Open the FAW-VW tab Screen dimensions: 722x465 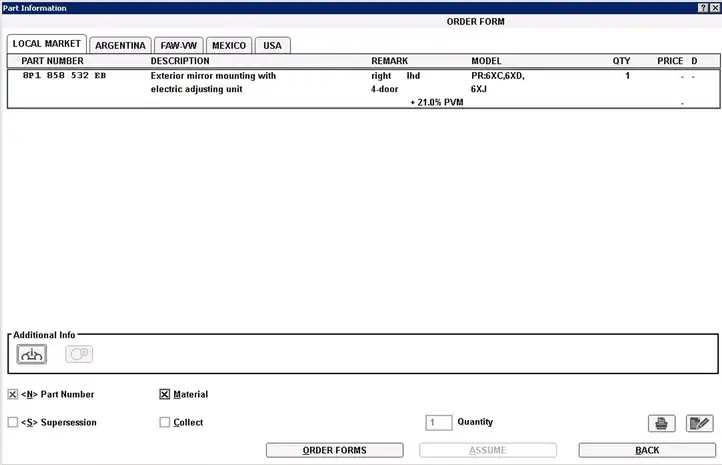tap(179, 45)
